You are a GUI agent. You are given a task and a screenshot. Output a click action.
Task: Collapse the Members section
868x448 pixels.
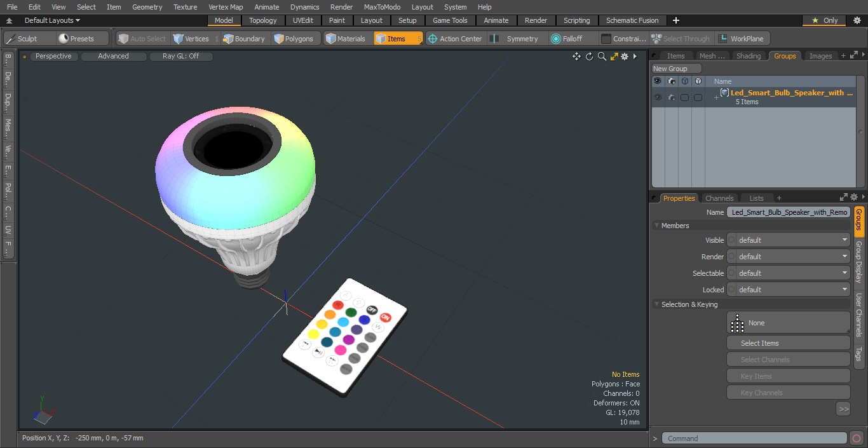(x=656, y=226)
